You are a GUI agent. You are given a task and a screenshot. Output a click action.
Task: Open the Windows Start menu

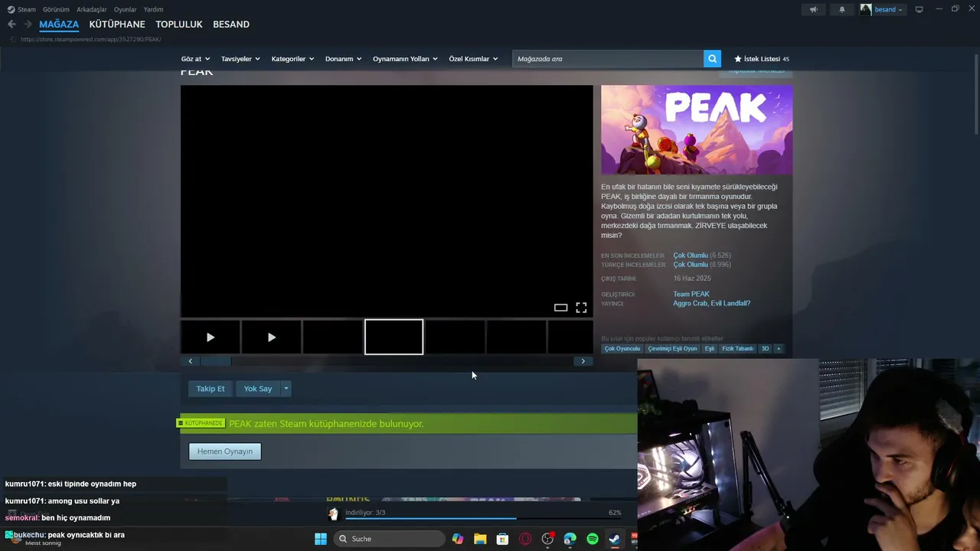321,539
